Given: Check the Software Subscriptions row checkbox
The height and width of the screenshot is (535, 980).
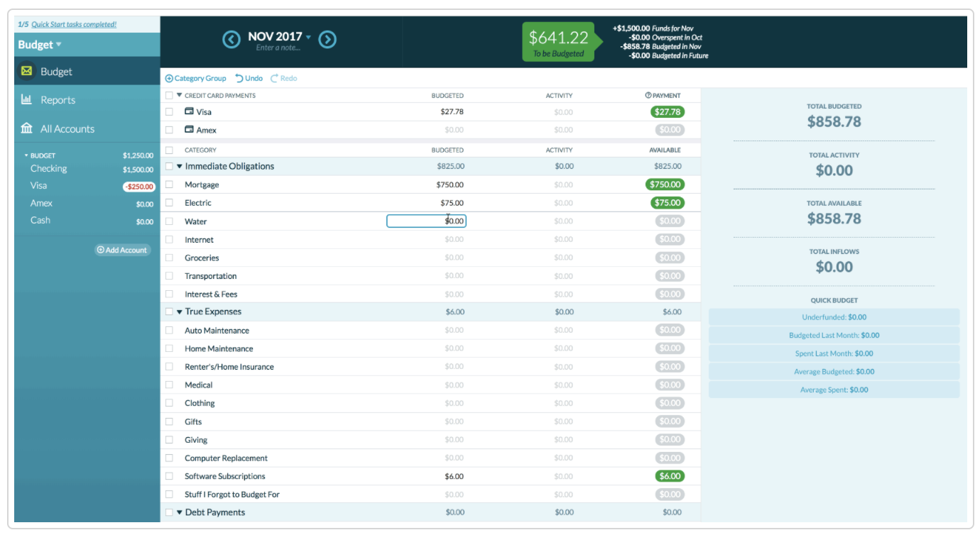Looking at the screenshot, I should [169, 476].
